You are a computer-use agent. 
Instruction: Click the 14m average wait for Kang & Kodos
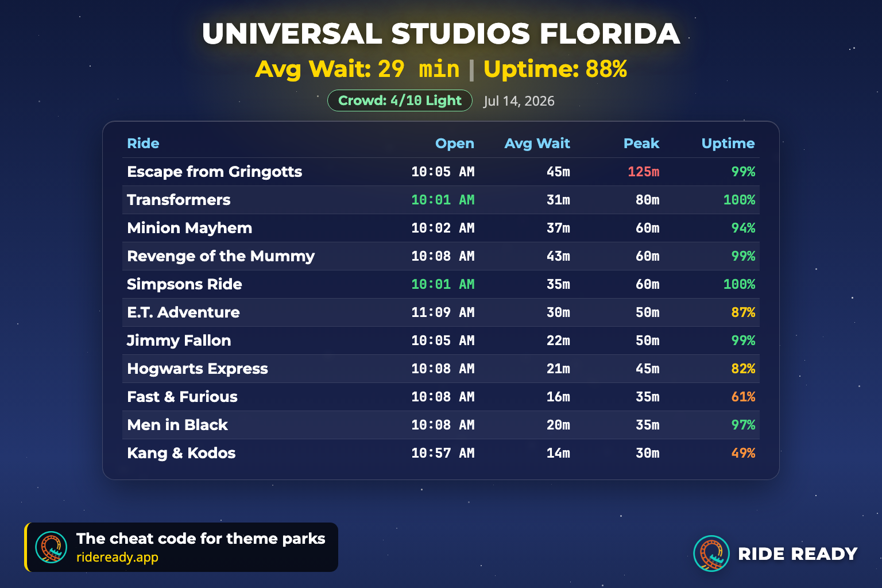click(x=558, y=453)
